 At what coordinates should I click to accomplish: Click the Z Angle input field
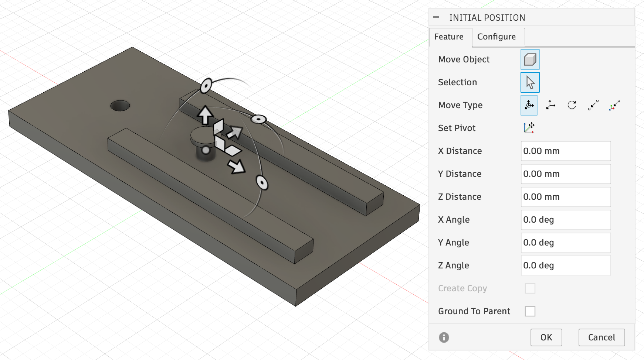pos(566,265)
